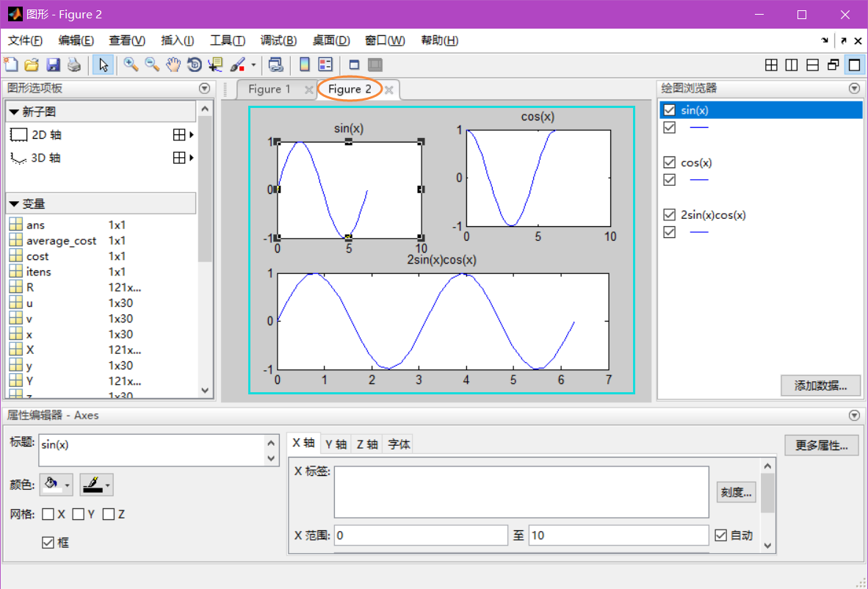Click the Link Plot icon
Screen dimensions: 868x589
(x=275, y=65)
